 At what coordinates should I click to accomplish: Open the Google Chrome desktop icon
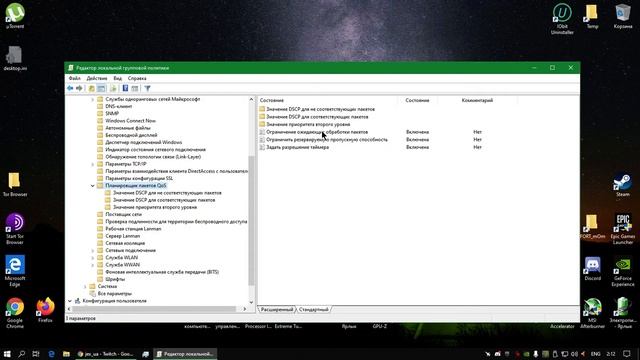(15, 313)
